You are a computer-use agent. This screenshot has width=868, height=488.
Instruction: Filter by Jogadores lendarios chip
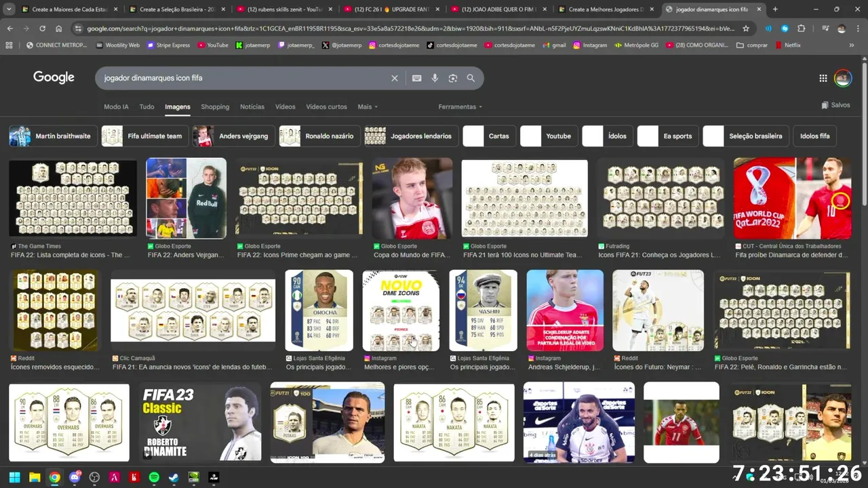pos(411,136)
